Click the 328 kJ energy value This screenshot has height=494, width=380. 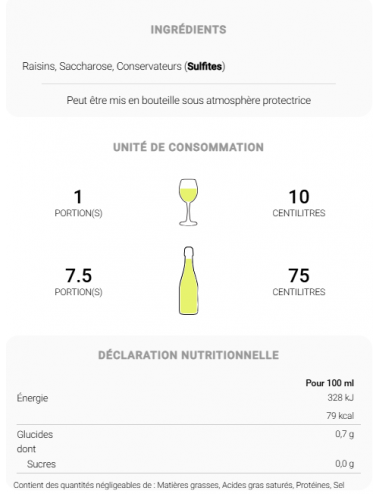tap(340, 398)
